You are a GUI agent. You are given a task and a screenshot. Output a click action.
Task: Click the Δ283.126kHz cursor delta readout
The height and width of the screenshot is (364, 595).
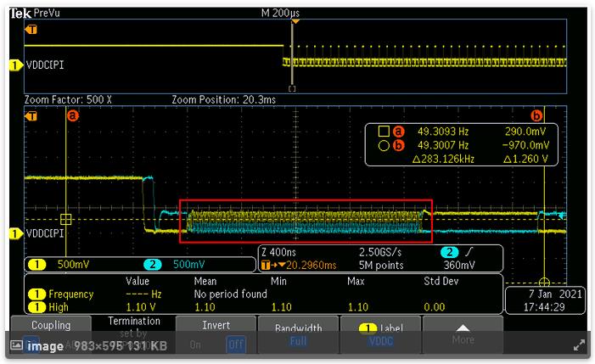pyautogui.click(x=443, y=159)
